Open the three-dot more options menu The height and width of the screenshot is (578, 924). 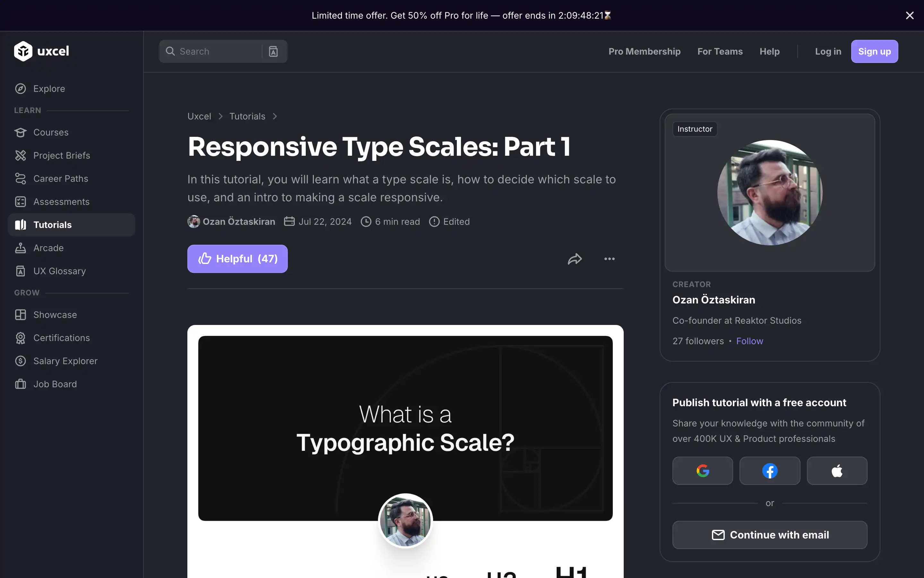point(609,259)
